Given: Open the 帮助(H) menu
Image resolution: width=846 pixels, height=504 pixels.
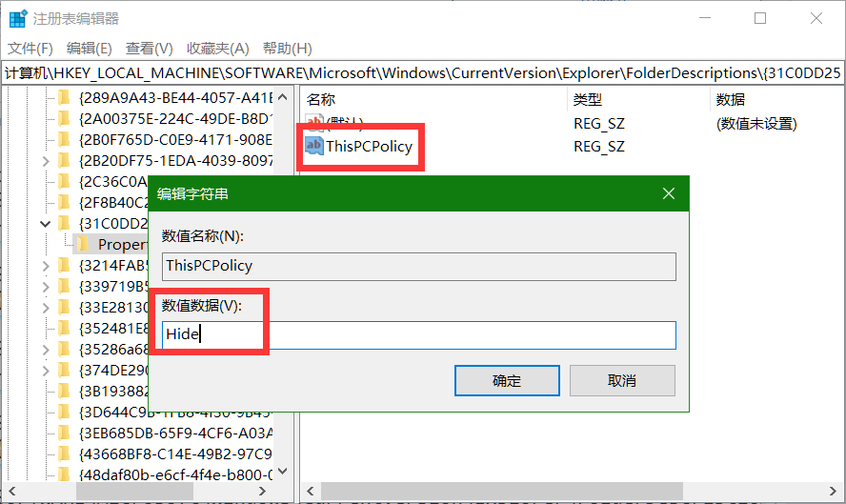Looking at the screenshot, I should (287, 49).
